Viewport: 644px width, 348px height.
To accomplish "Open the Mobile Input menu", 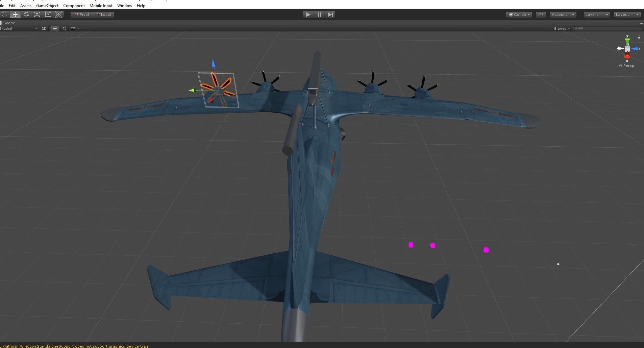I will pyautogui.click(x=101, y=6).
